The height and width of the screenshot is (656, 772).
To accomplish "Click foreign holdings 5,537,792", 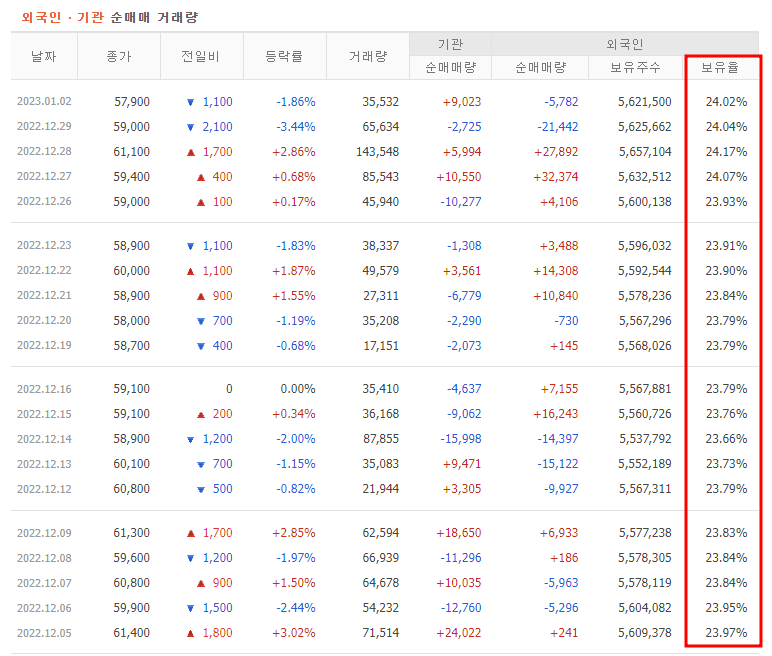I will pyautogui.click(x=645, y=439).
